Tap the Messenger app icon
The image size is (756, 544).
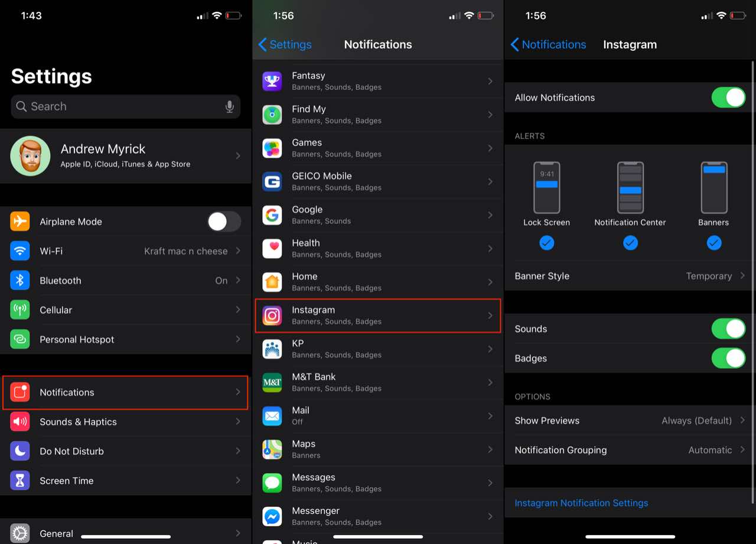272,516
